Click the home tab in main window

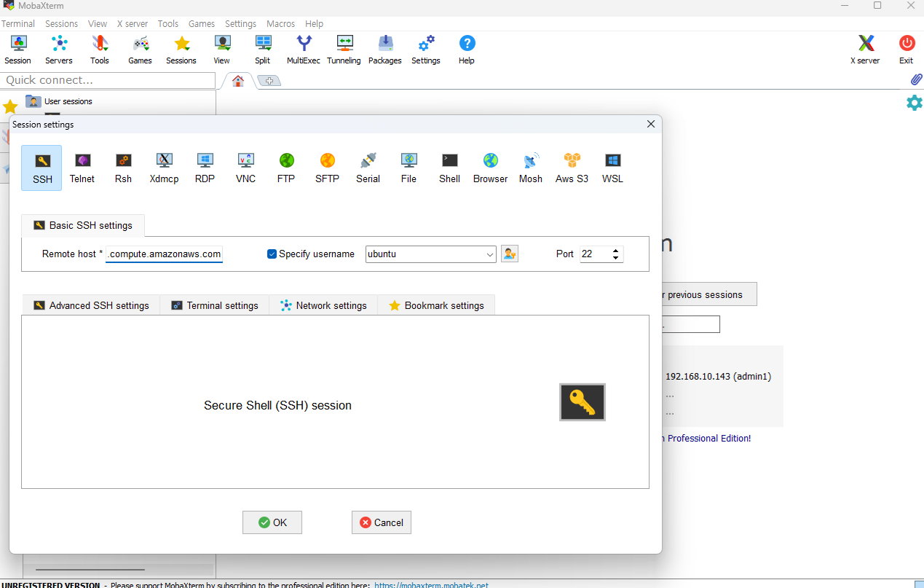pyautogui.click(x=238, y=81)
